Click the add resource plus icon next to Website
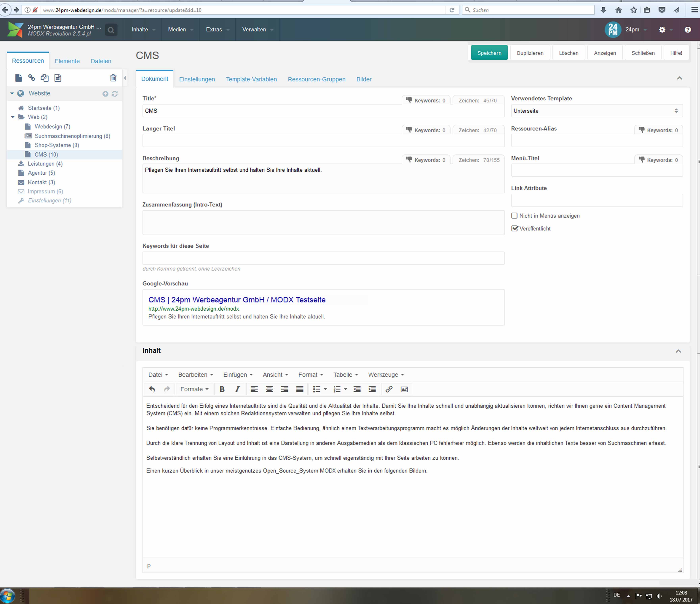Viewport: 700px width, 604px height. [x=105, y=94]
